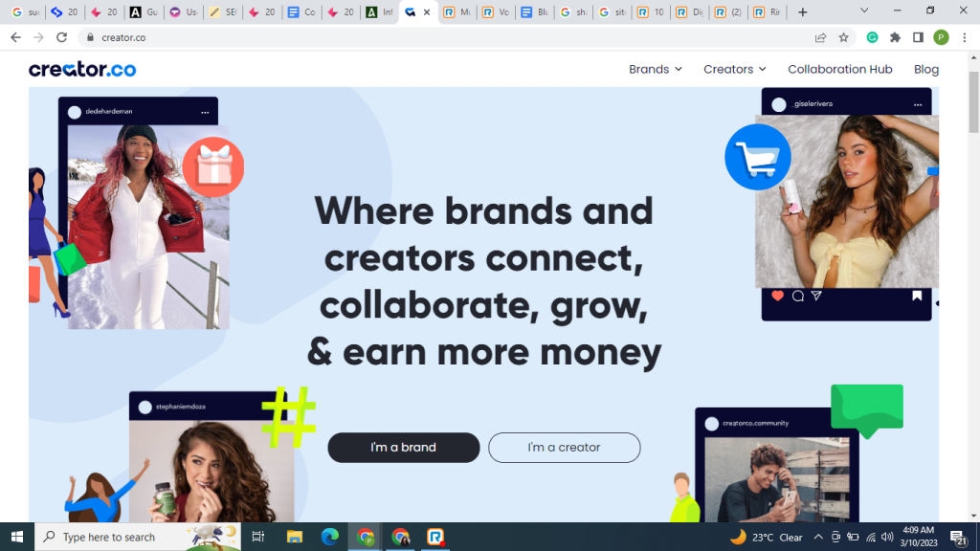Open File Explorer from the taskbar
This screenshot has height=551, width=980.
(x=295, y=537)
